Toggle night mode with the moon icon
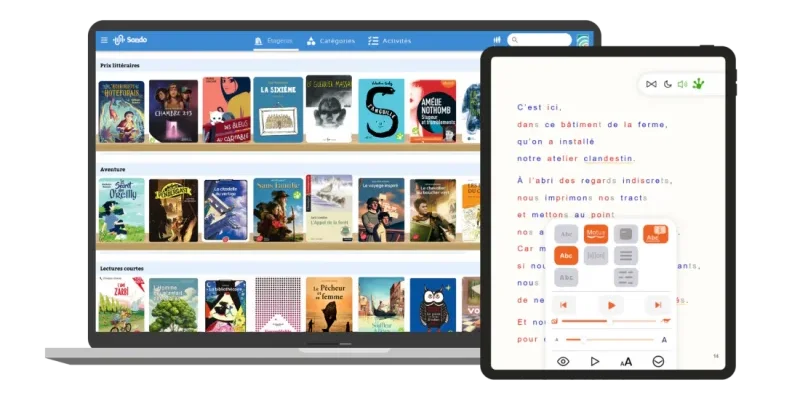Image resolution: width=800 pixels, height=400 pixels. point(668,84)
